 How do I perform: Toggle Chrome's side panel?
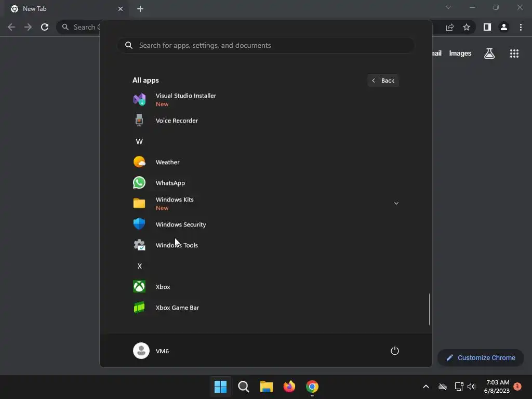point(487,27)
